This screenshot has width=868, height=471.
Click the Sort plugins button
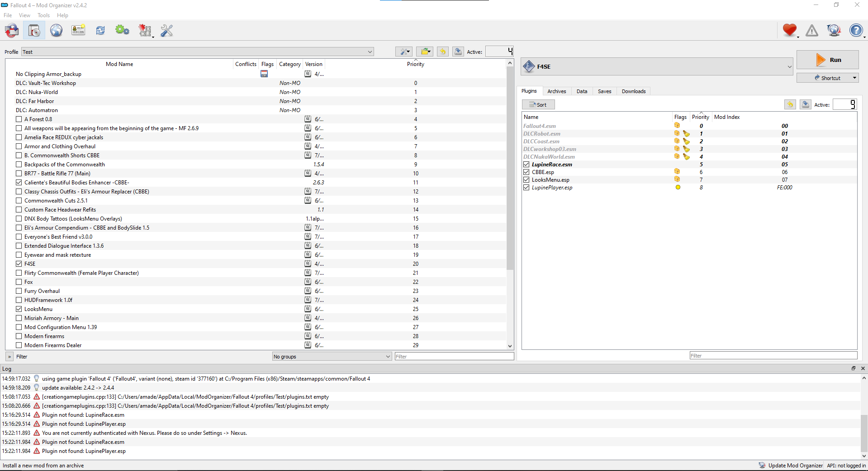click(538, 104)
